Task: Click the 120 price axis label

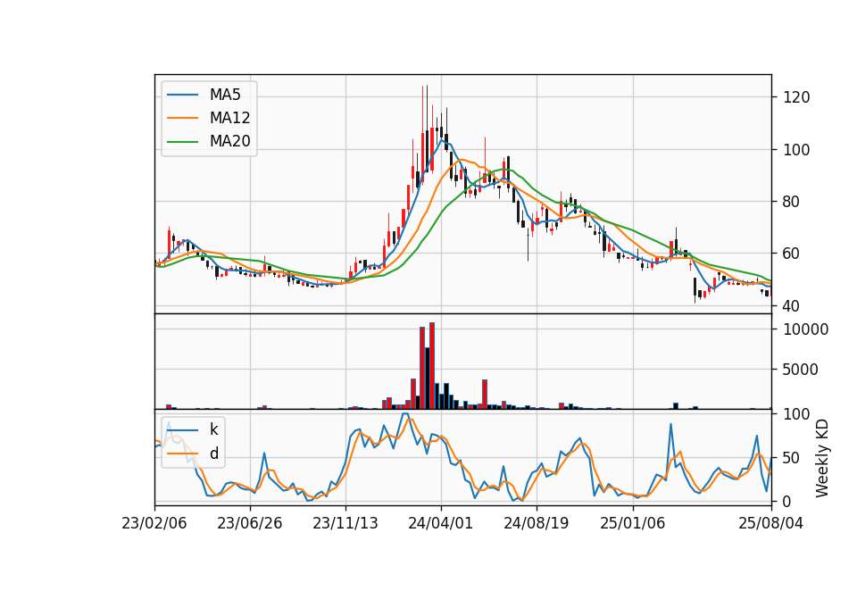Action: coord(796,98)
